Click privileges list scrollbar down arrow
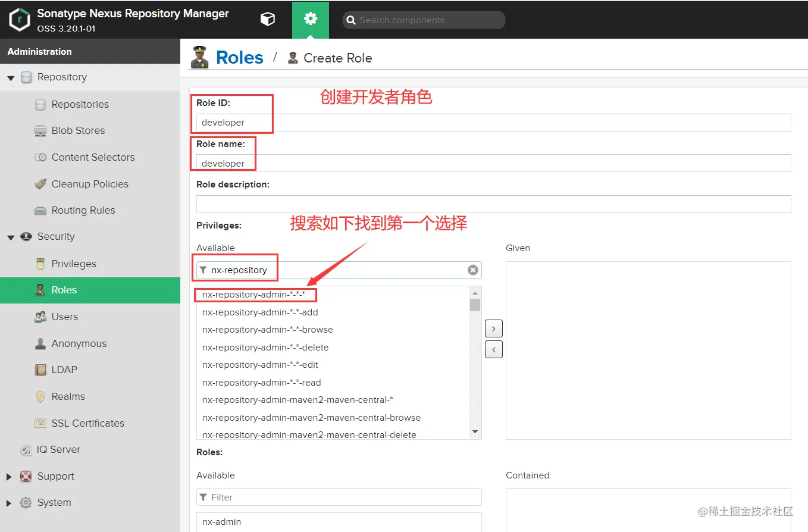Image resolution: width=808 pixels, height=532 pixels. click(475, 431)
